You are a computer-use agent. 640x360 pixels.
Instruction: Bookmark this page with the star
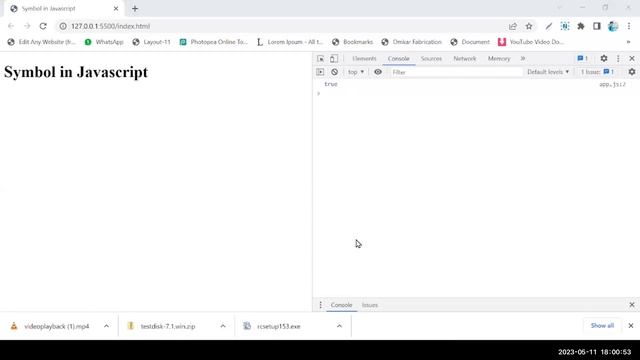529,26
